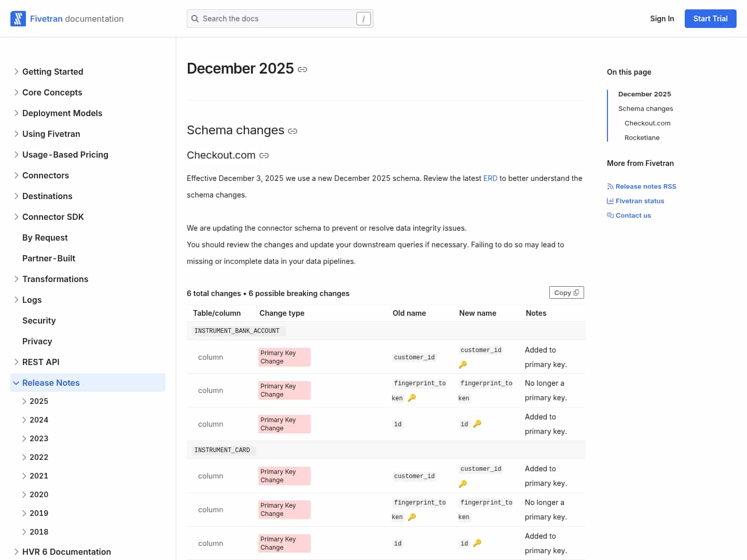747x560 pixels.
Task: Click the magnifier icon in the search box
Action: [x=195, y=19]
